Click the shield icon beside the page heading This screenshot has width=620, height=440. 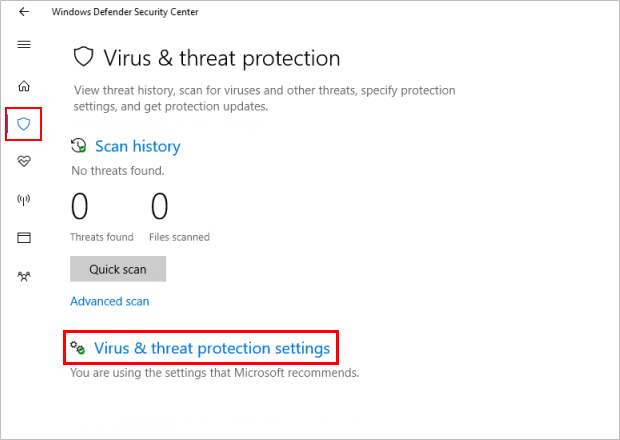(84, 58)
